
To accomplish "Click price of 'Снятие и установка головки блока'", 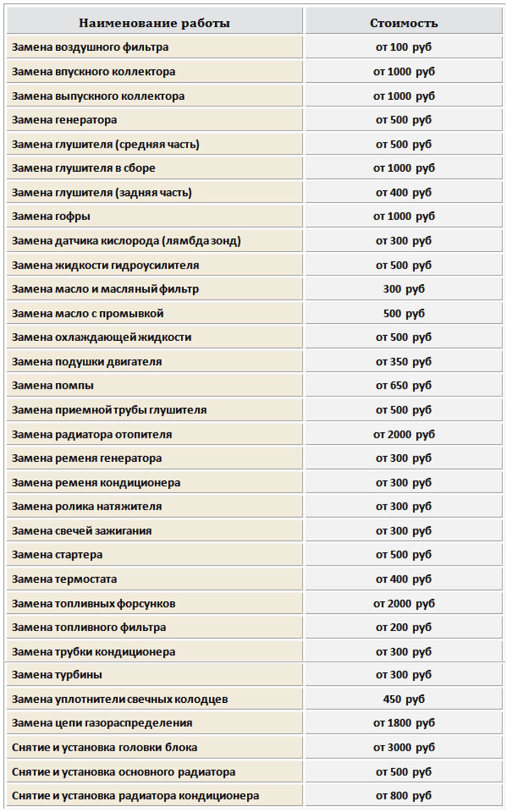I will coord(403,747).
